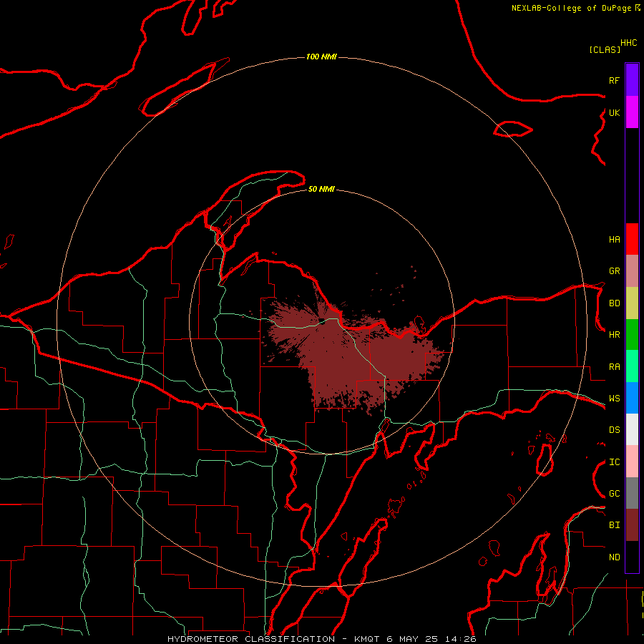Click the "RF" legend label
This screenshot has width=644, height=644.
point(614,80)
